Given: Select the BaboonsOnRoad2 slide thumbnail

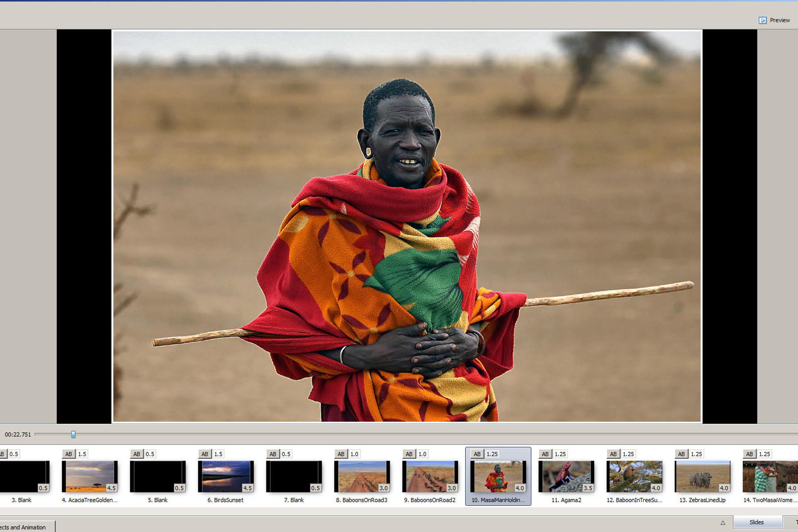Looking at the screenshot, I should point(430,477).
